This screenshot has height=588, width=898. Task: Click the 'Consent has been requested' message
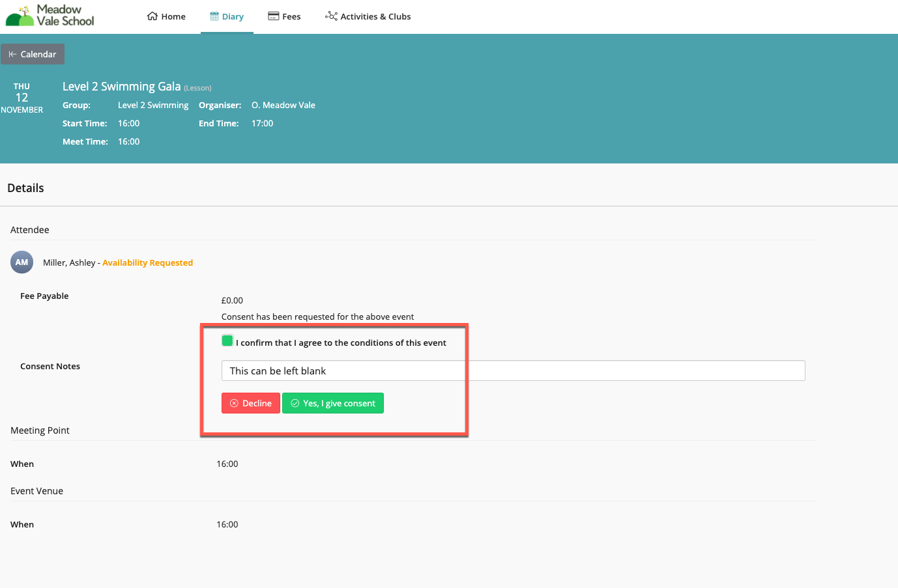317,316
